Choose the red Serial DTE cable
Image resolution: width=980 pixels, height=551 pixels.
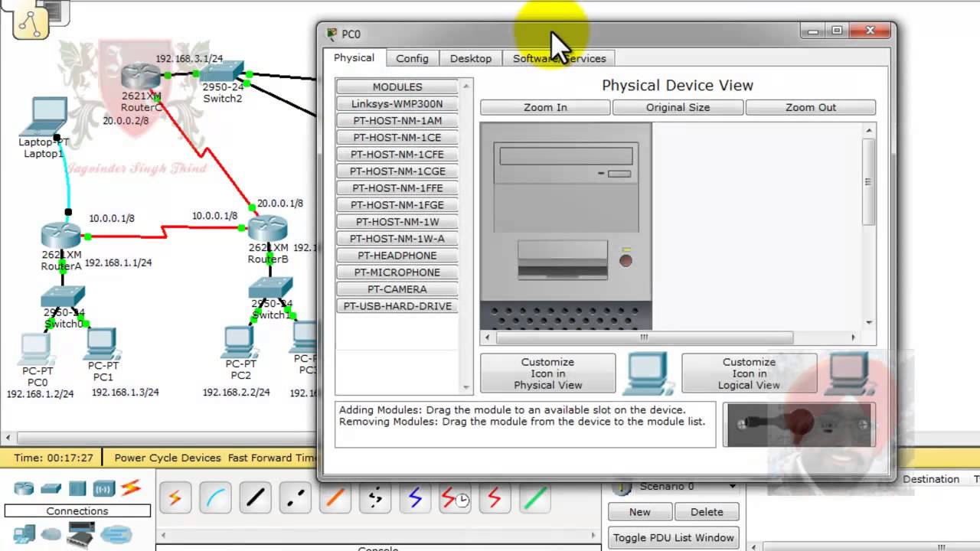click(x=494, y=499)
